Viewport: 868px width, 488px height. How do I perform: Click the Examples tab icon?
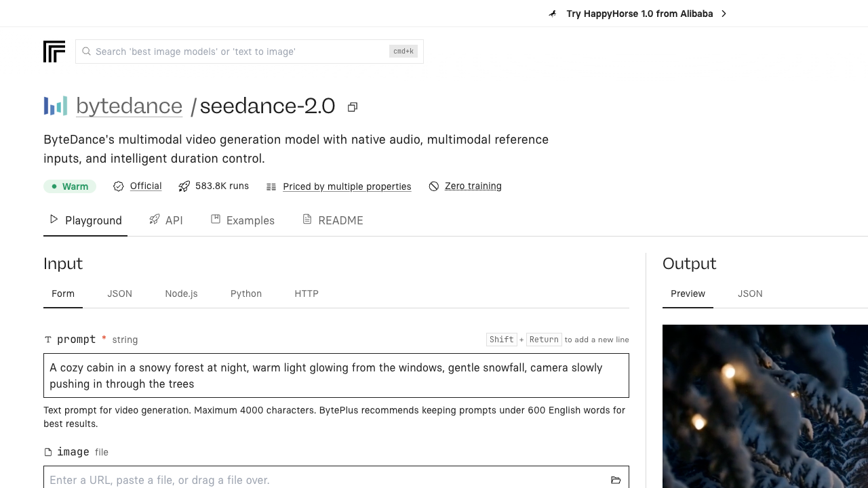coord(216,220)
